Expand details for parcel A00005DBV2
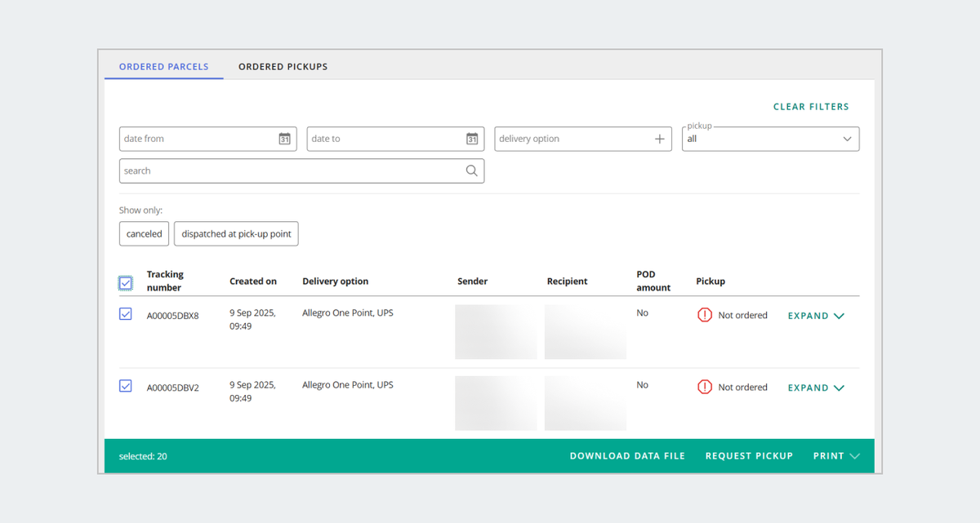 point(815,388)
